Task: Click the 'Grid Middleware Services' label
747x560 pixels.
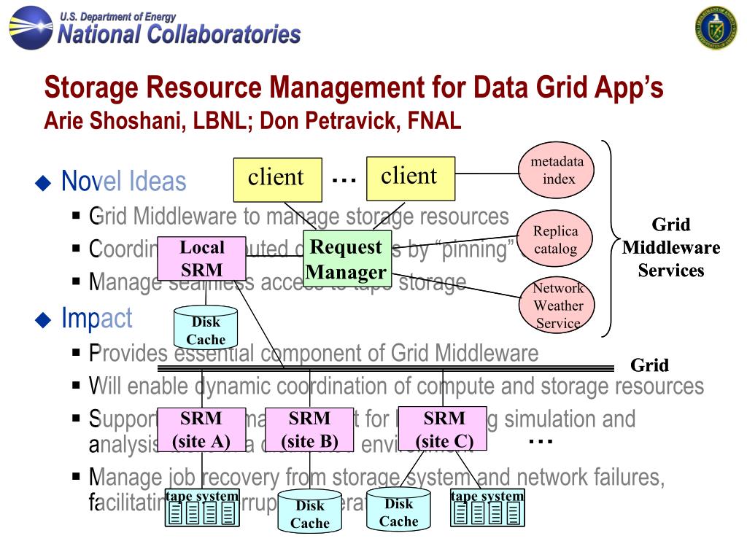Action: [x=671, y=247]
